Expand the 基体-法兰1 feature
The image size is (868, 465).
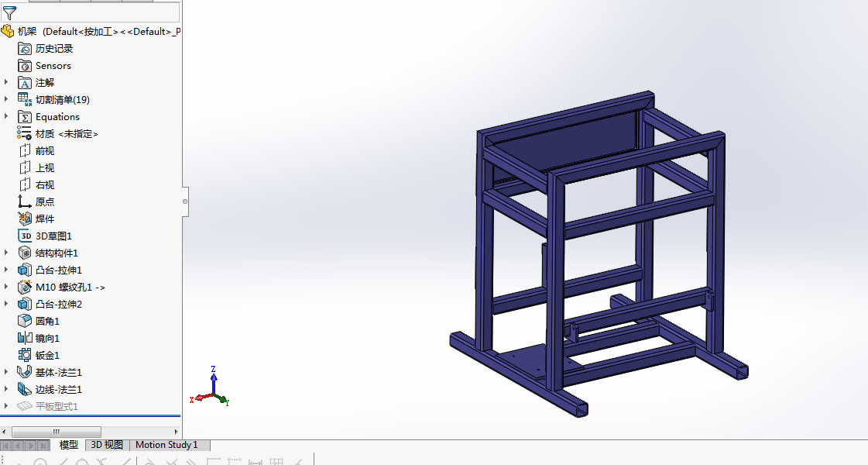[6, 373]
